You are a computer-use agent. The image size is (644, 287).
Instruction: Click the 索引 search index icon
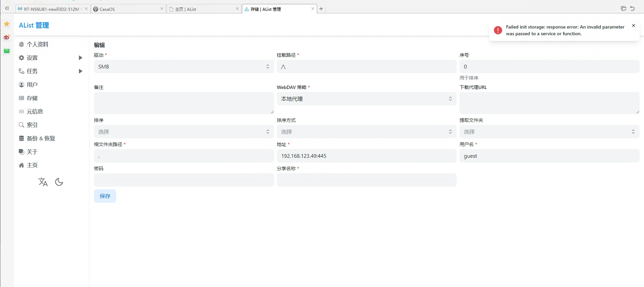coord(21,125)
